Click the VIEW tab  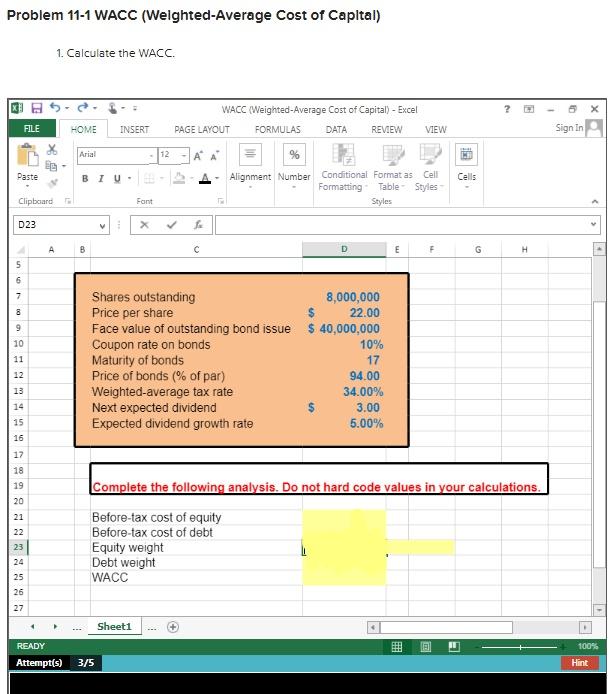pos(435,130)
